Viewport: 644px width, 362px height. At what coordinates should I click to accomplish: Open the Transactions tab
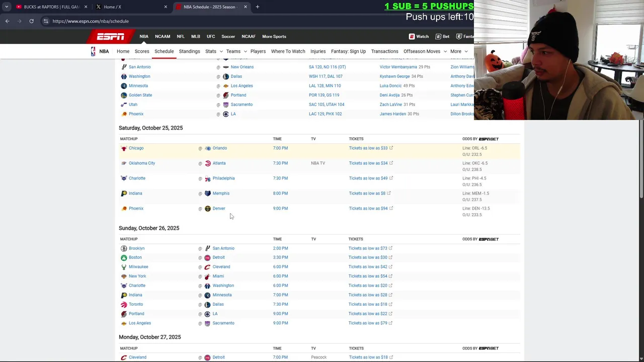point(385,51)
